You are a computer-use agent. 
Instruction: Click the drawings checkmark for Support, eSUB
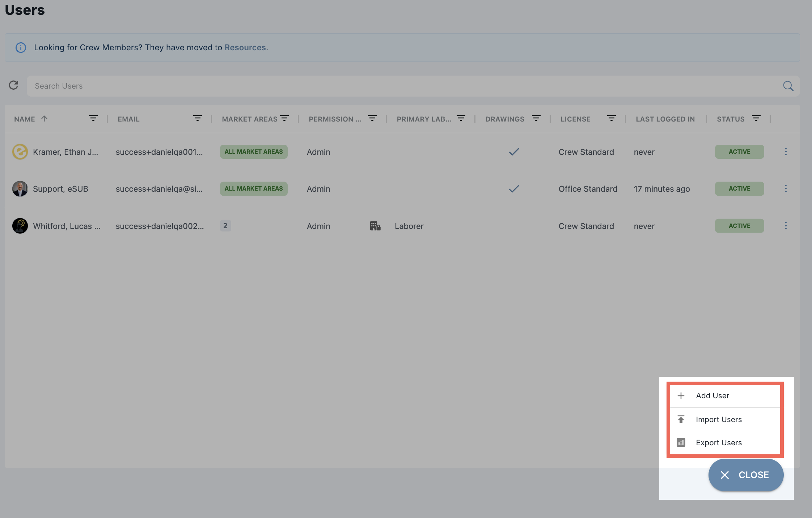[514, 188]
